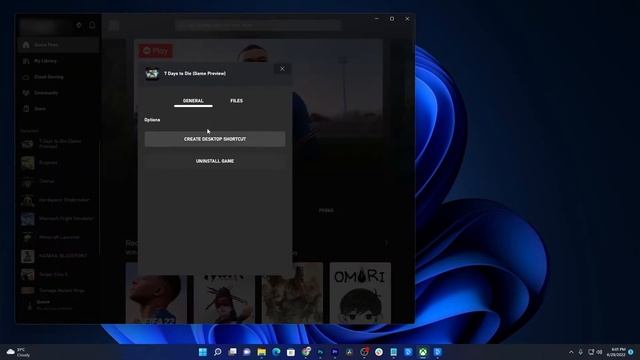Open the FILES tab

coord(236,101)
